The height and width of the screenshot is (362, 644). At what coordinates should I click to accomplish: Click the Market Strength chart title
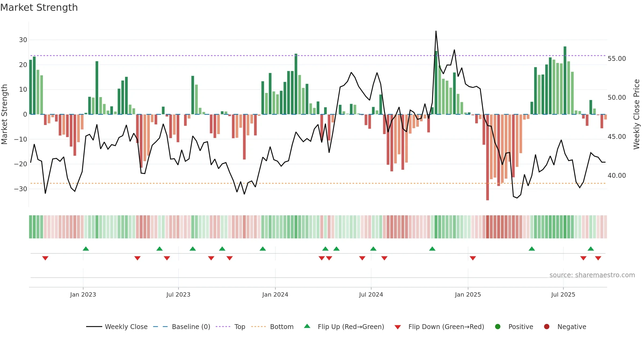pos(39,8)
